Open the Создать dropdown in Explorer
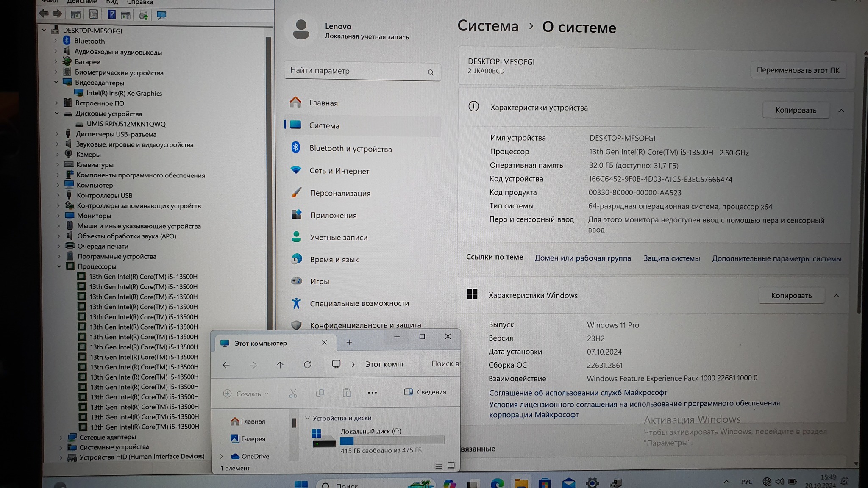Screen dimensions: 868x488 pyautogui.click(x=246, y=394)
